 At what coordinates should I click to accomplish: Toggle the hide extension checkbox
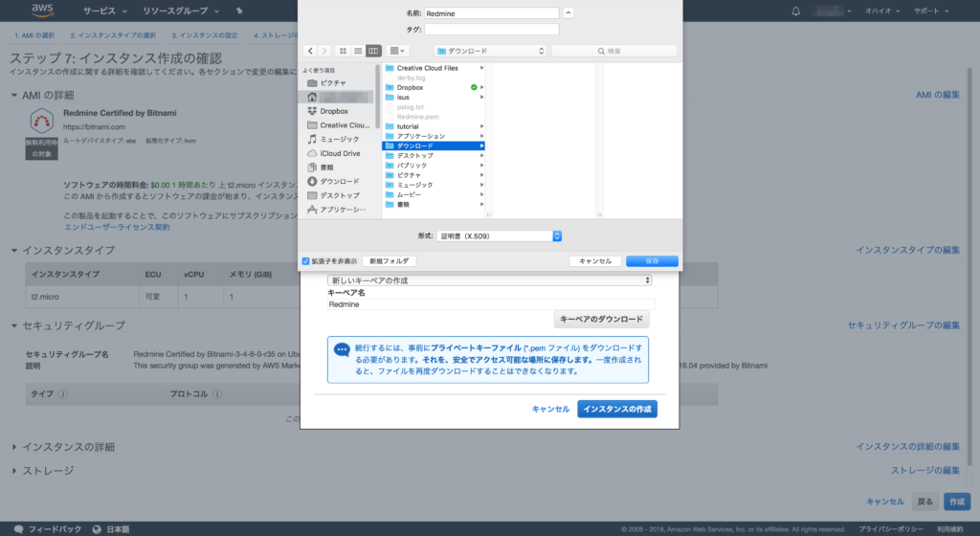tap(305, 260)
